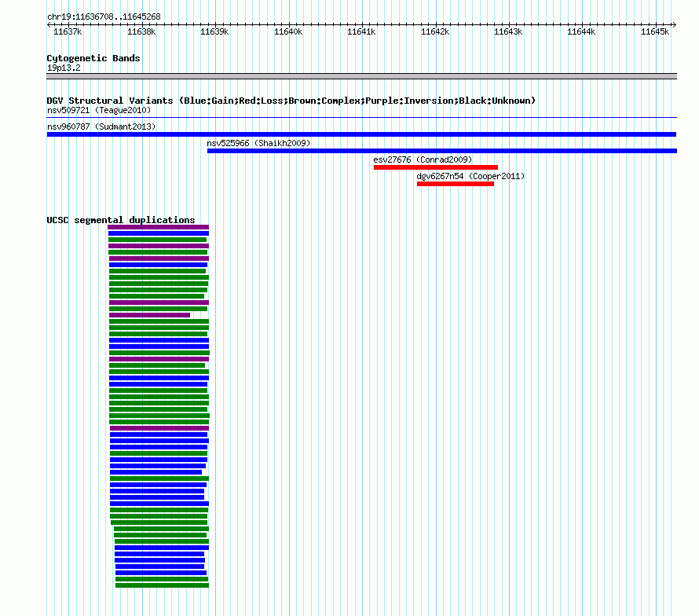Click the Cytogenetic Bands track title
The width and height of the screenshot is (699, 616).
click(x=93, y=58)
